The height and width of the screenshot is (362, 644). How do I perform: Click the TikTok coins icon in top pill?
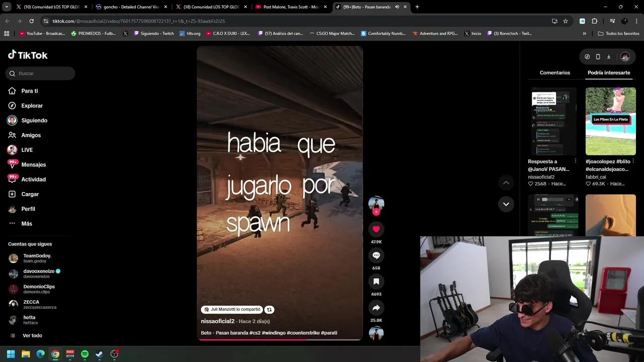pyautogui.click(x=587, y=57)
